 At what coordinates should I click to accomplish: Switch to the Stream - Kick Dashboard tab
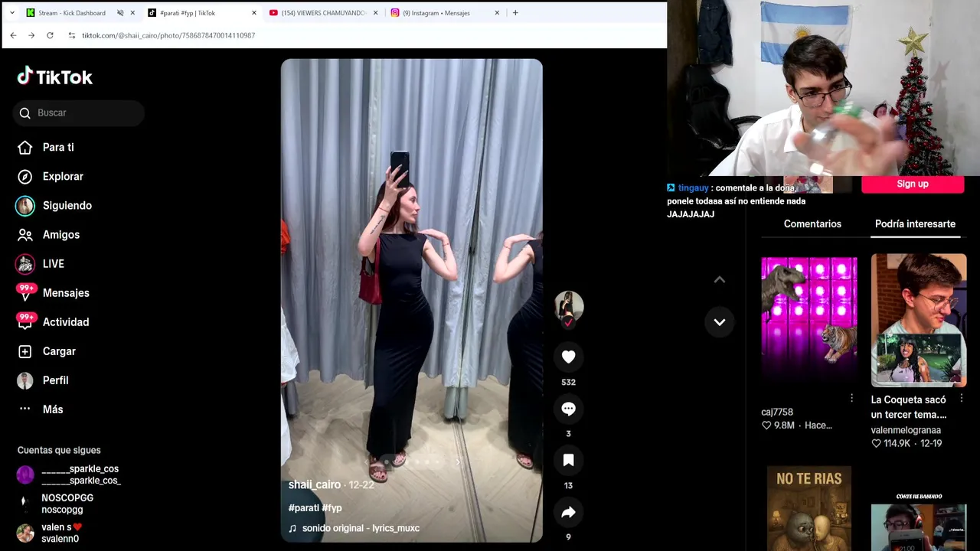(71, 13)
